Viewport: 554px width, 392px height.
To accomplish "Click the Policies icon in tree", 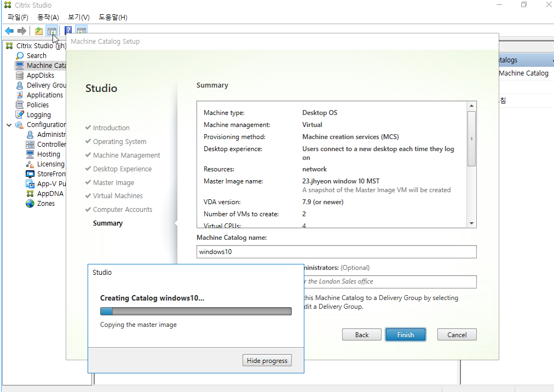I will tap(20, 105).
